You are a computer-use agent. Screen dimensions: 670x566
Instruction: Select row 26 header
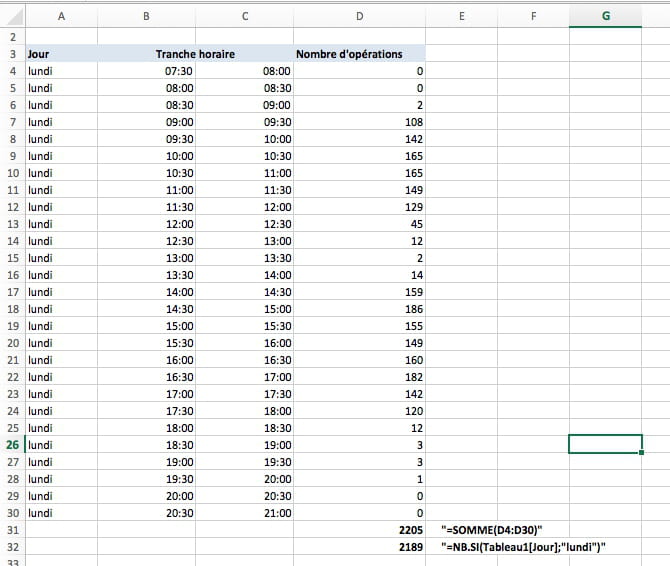[12, 444]
